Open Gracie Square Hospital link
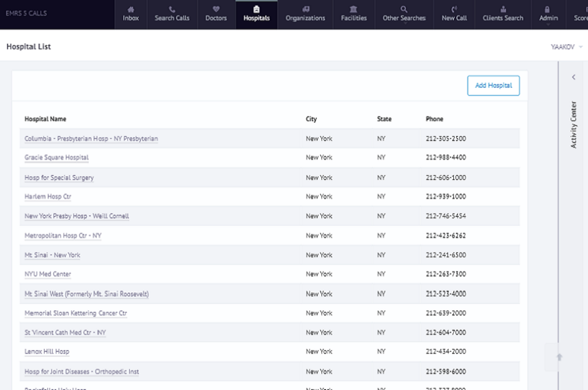The image size is (588, 390). (57, 157)
